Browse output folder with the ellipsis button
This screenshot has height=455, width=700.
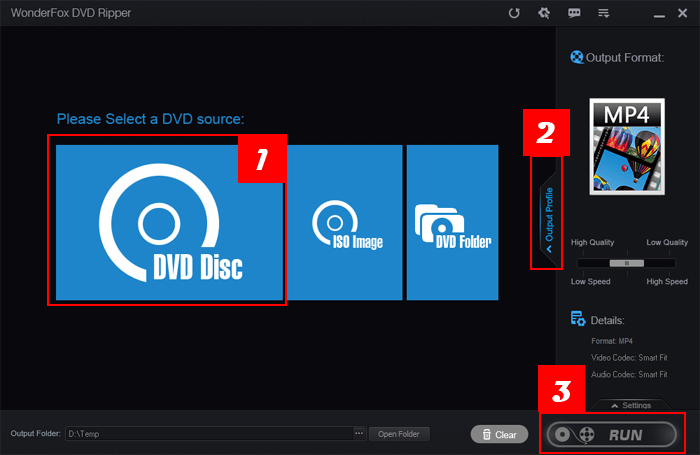coord(359,433)
